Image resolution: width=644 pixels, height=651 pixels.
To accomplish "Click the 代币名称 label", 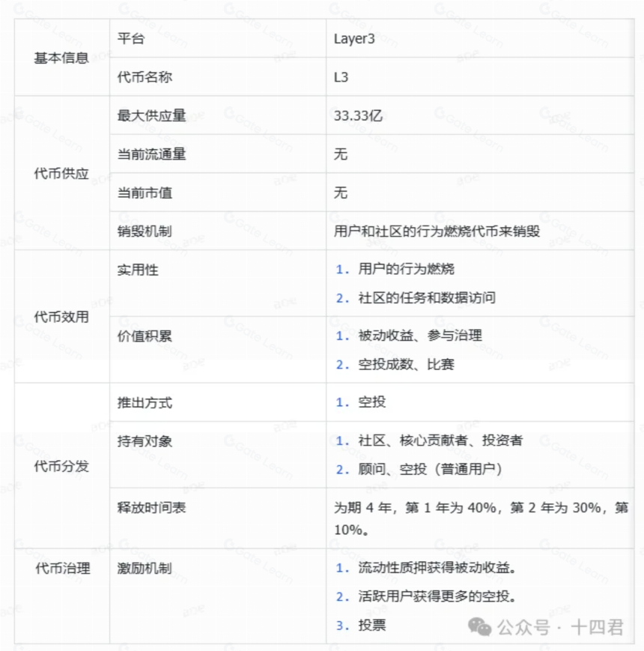I will pos(145,77).
